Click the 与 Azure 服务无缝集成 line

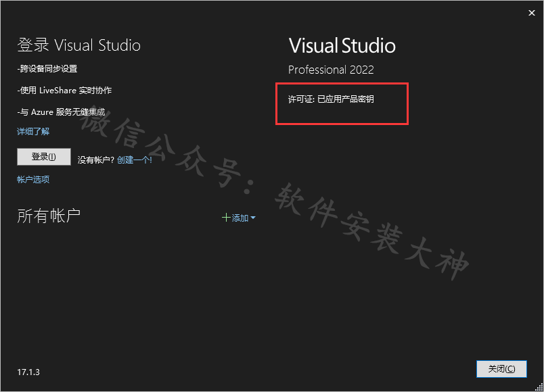[61, 112]
